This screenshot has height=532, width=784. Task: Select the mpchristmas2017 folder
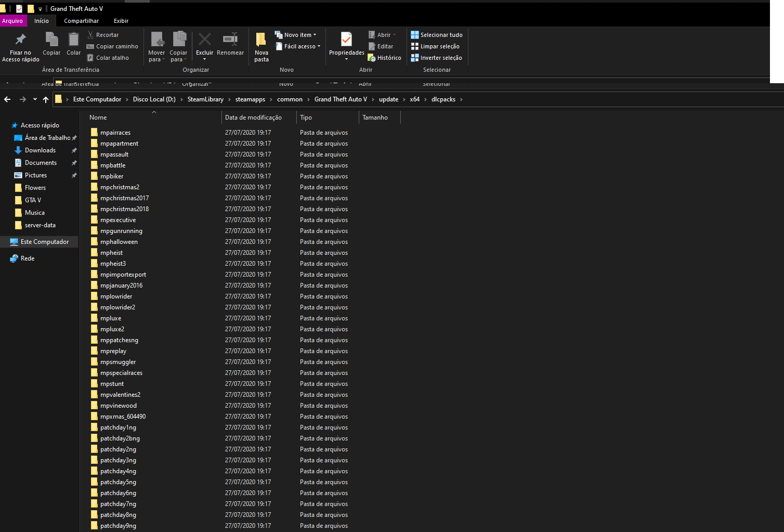[124, 198]
